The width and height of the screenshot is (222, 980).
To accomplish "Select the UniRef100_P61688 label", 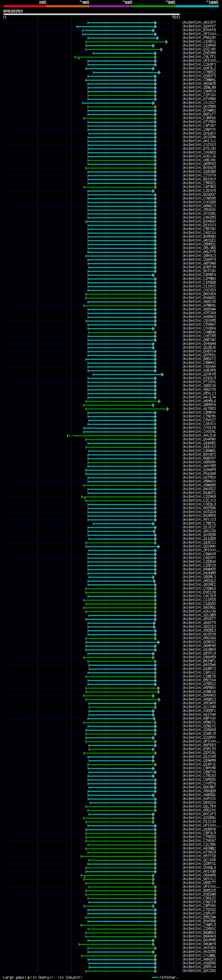I will [199, 473].
